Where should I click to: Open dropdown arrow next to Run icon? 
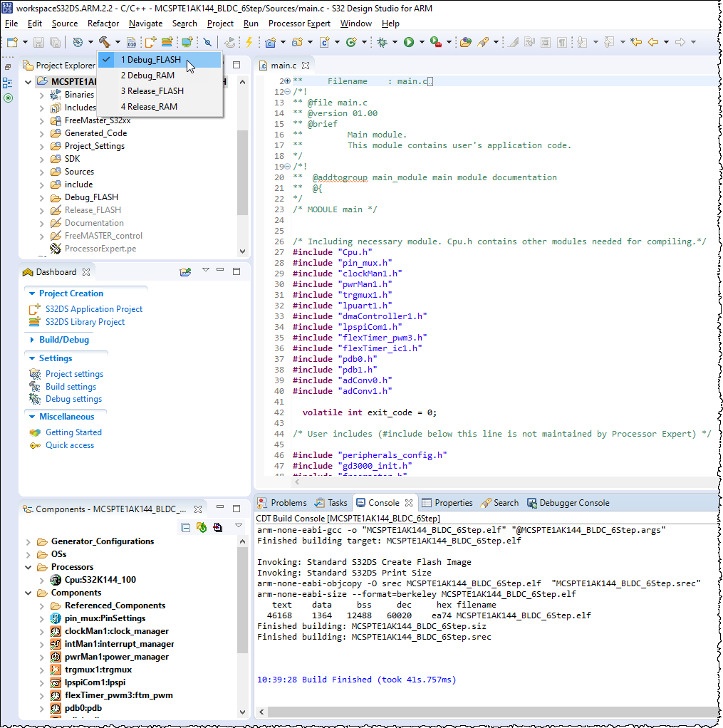[421, 42]
